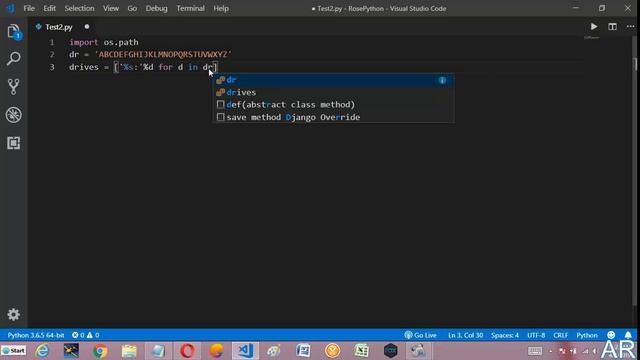Select the drives autocomplete suggestion
This screenshot has width=640, height=360.
tap(334, 92)
